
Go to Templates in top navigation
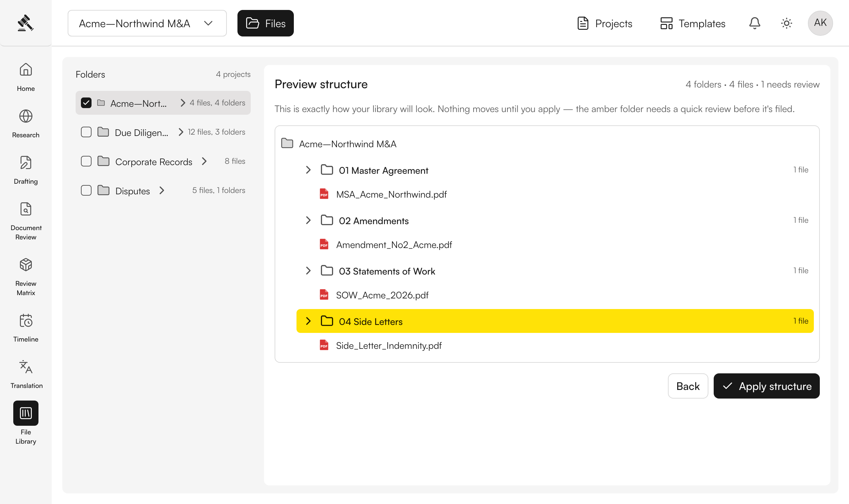692,23
